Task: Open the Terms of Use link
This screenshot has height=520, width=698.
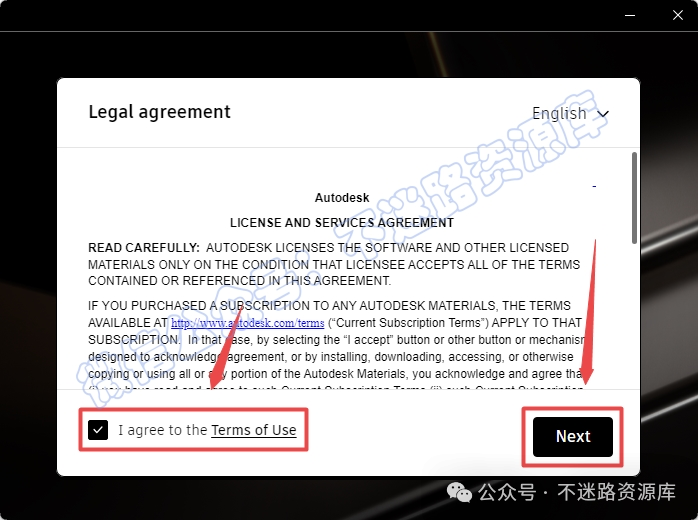Action: tap(254, 430)
